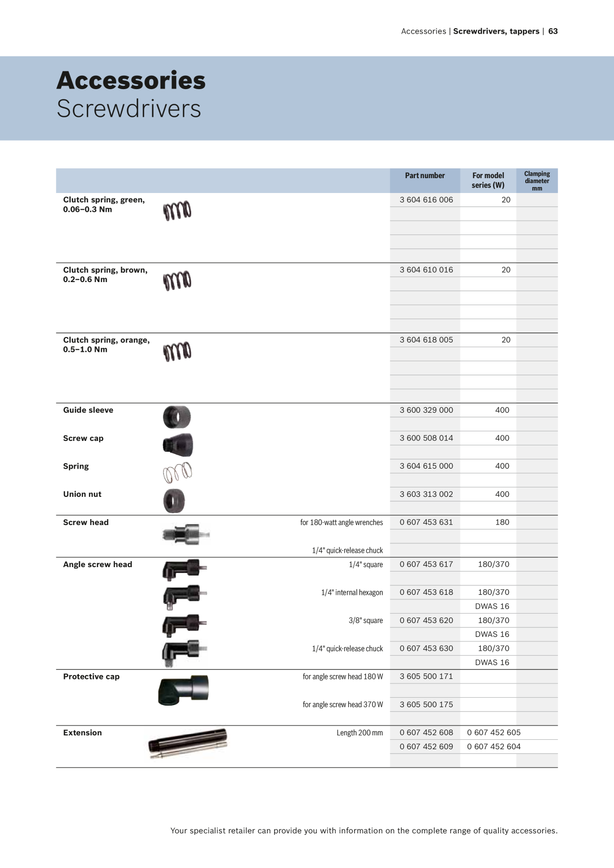
Task: Click the Extension product image
Action: [x=188, y=743]
